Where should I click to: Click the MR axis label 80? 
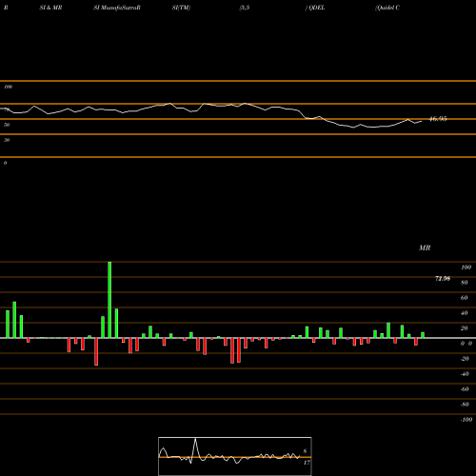pyautogui.click(x=465, y=283)
